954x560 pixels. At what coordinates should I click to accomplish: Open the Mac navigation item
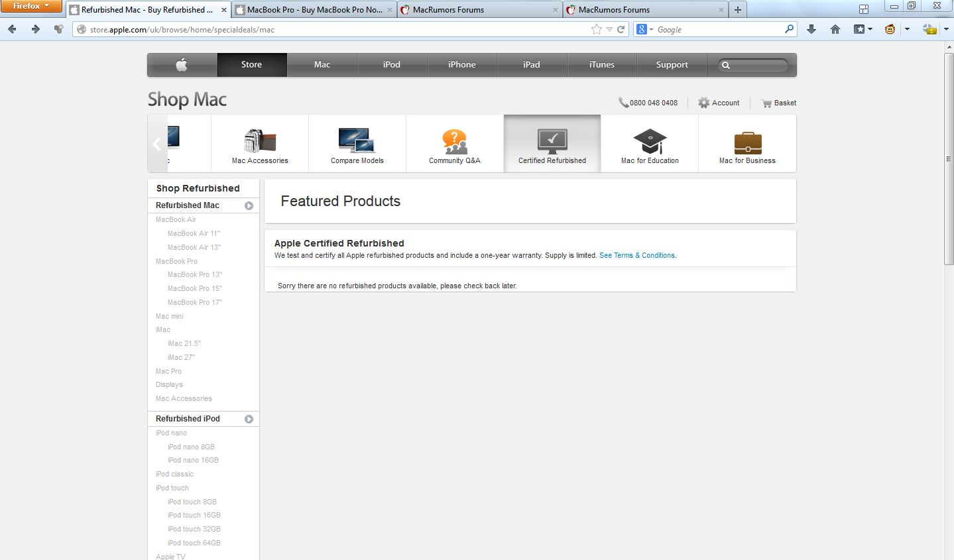[322, 64]
